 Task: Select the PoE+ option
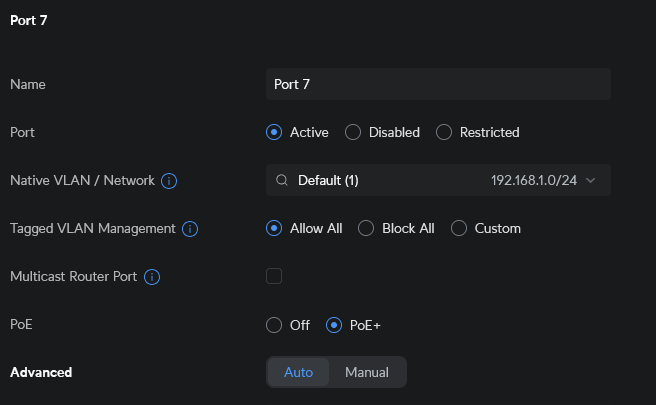[334, 325]
